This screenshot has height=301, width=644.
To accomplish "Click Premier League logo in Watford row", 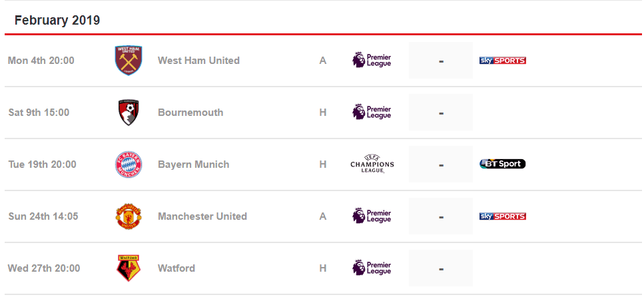I will (x=372, y=268).
